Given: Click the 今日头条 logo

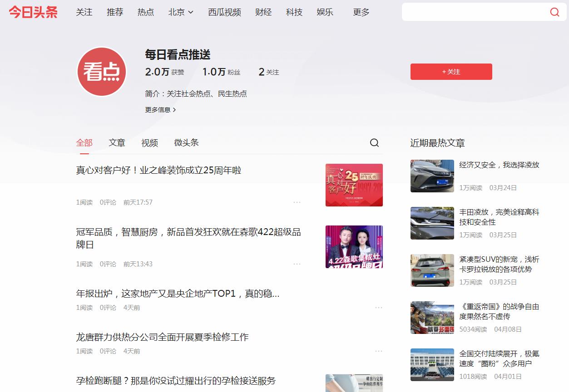Looking at the screenshot, I should [33, 12].
